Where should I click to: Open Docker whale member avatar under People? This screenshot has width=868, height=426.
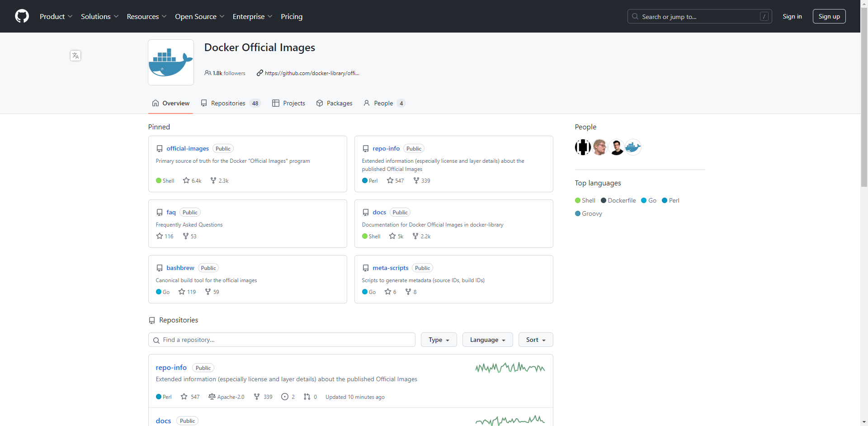coord(633,147)
